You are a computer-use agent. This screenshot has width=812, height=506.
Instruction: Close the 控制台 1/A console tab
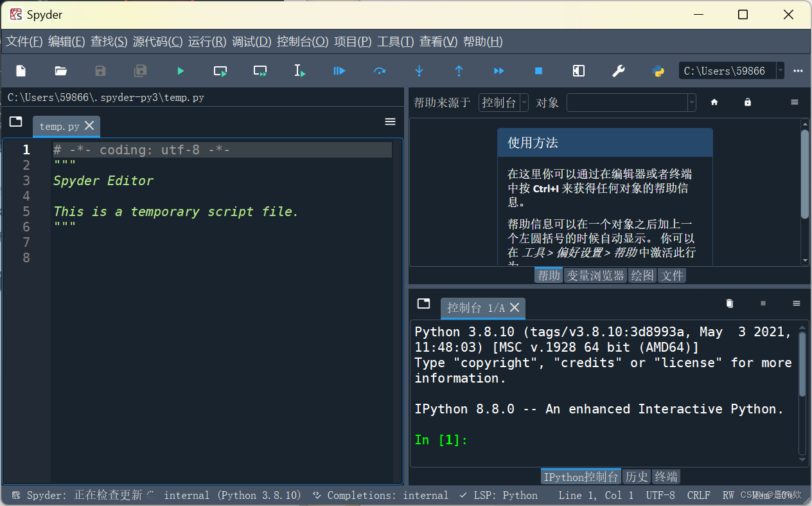515,307
